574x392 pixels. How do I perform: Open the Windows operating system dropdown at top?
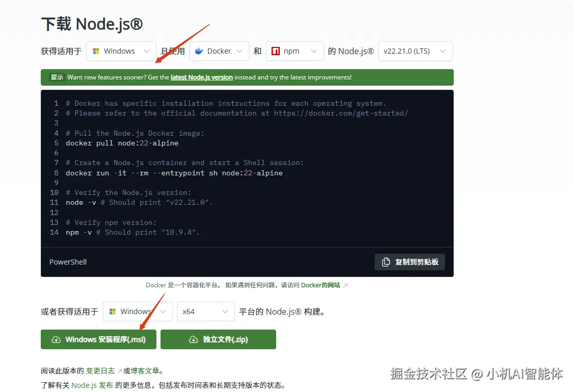(121, 51)
